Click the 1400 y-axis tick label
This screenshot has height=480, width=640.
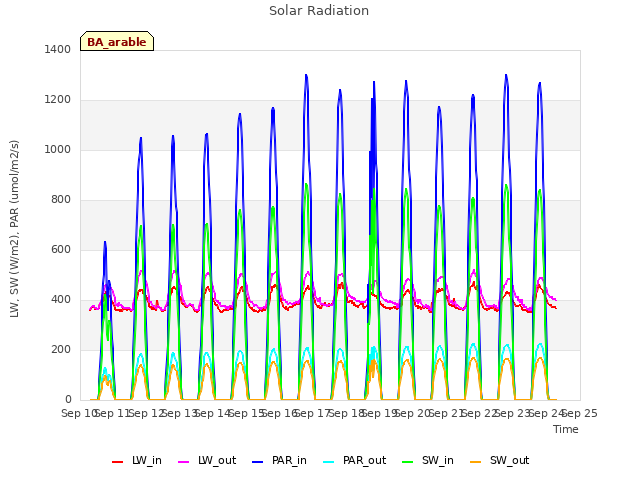[58, 49]
